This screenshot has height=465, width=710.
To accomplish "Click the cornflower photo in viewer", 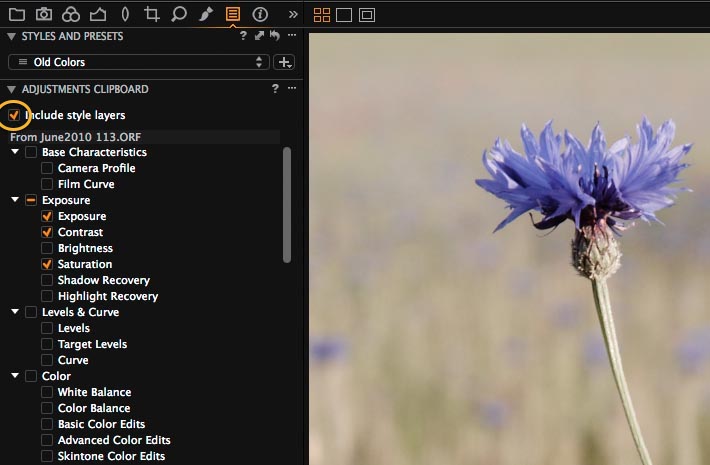I will coord(509,249).
